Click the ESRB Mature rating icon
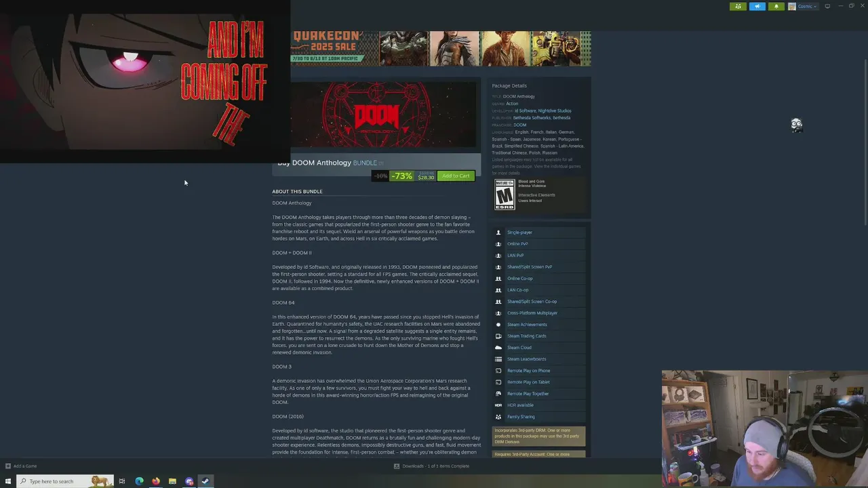Screen dimensions: 868x488 505,195
